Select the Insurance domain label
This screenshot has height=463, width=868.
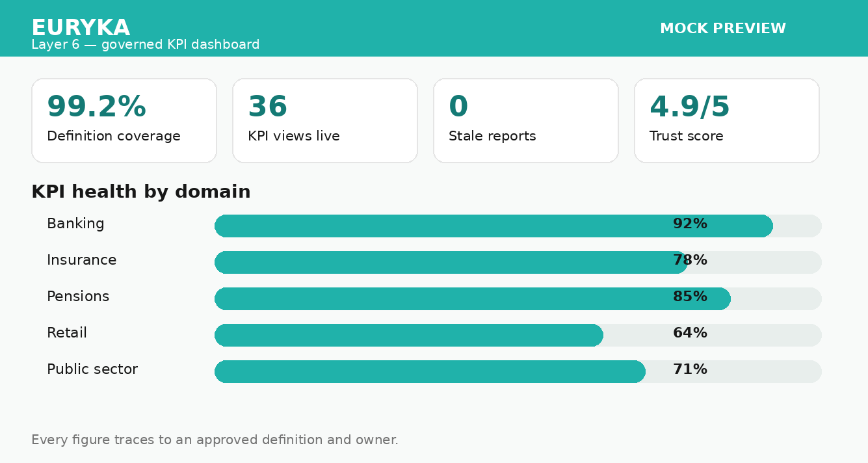[x=82, y=260]
